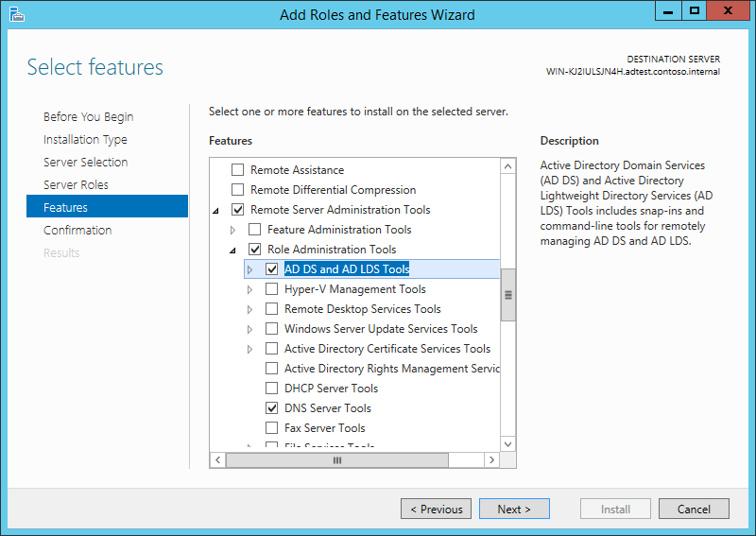Toggle the Remote Assistance checkbox
Image resolution: width=756 pixels, height=536 pixels.
238,170
